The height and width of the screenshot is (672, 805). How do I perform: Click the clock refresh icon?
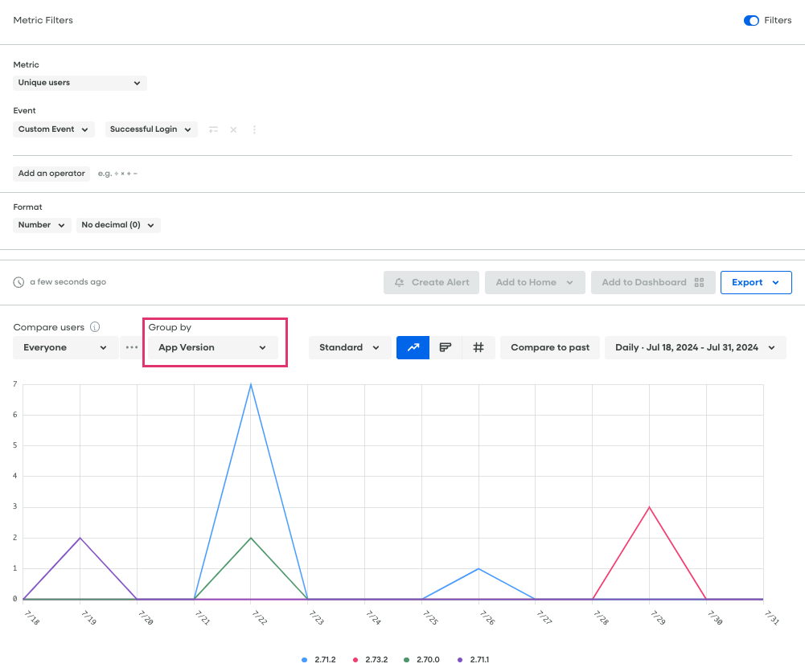click(18, 282)
